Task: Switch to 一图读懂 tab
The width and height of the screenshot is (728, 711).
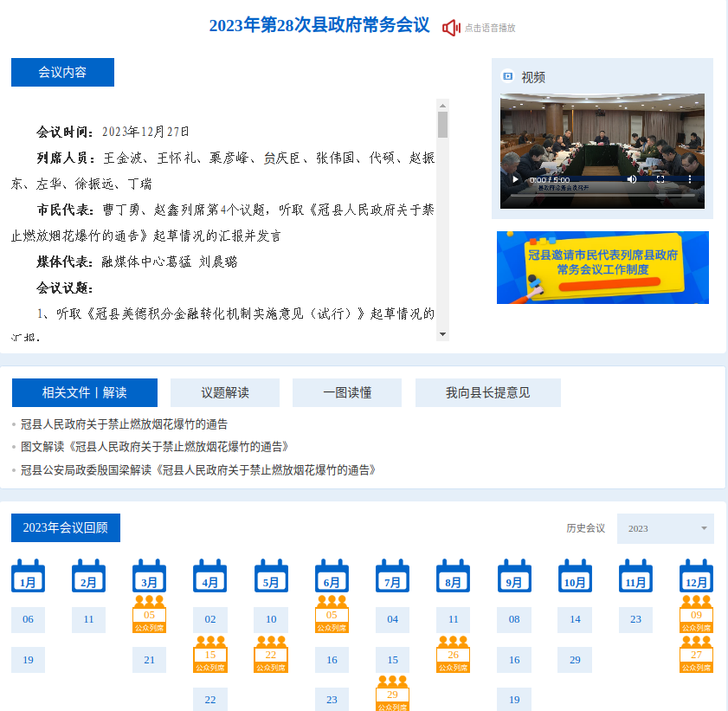Action: [347, 392]
